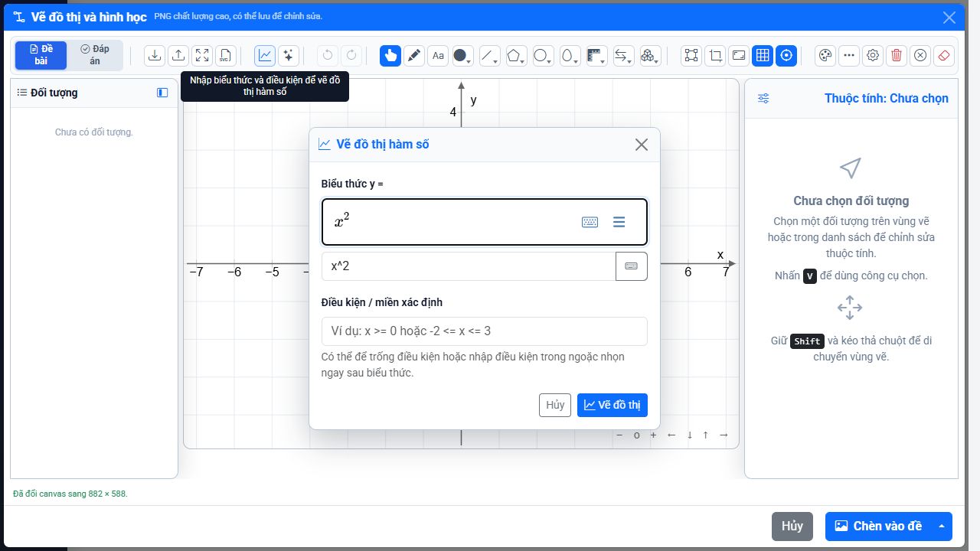Viewport: 980px width, 551px height.
Task: Click the trash delete icon in toolbar
Action: tap(897, 55)
